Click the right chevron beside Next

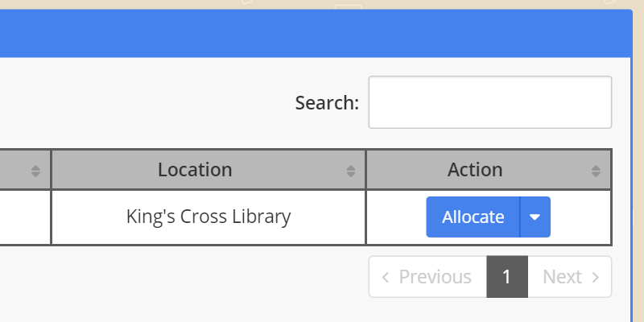click(596, 277)
